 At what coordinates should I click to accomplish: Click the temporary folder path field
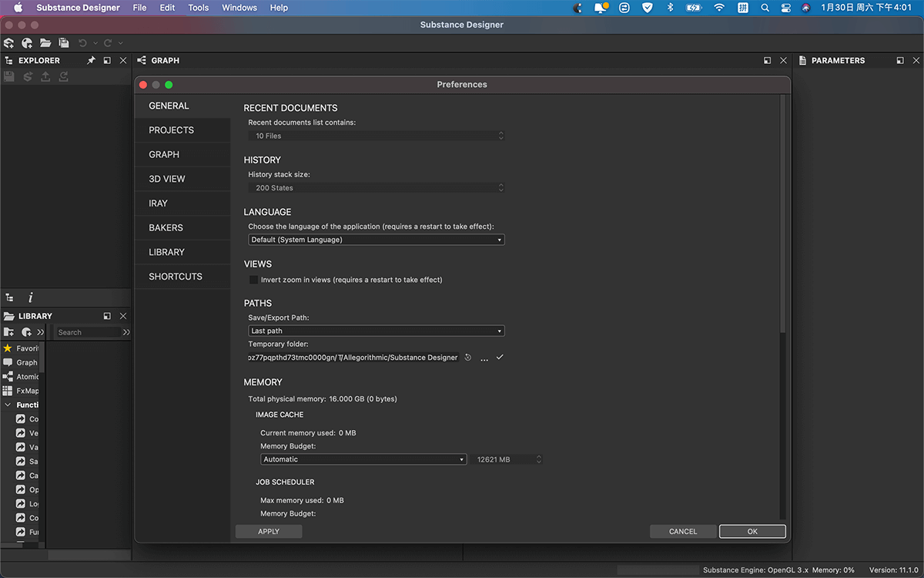pos(353,358)
